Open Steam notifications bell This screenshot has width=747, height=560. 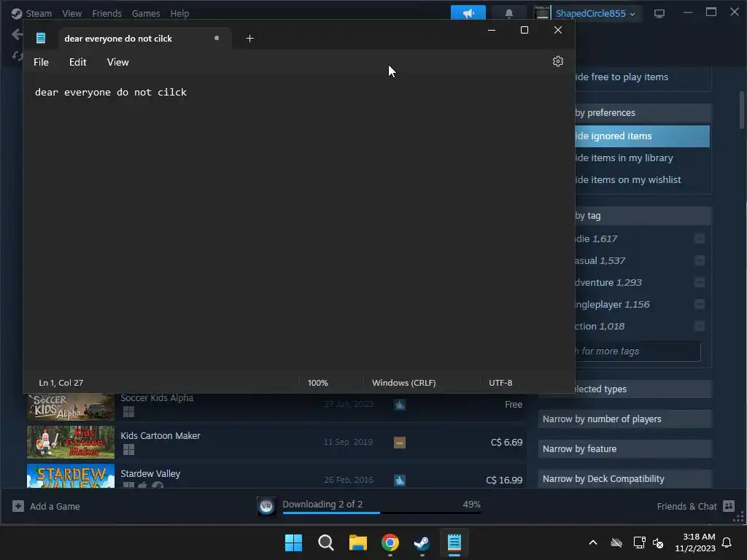pyautogui.click(x=508, y=13)
